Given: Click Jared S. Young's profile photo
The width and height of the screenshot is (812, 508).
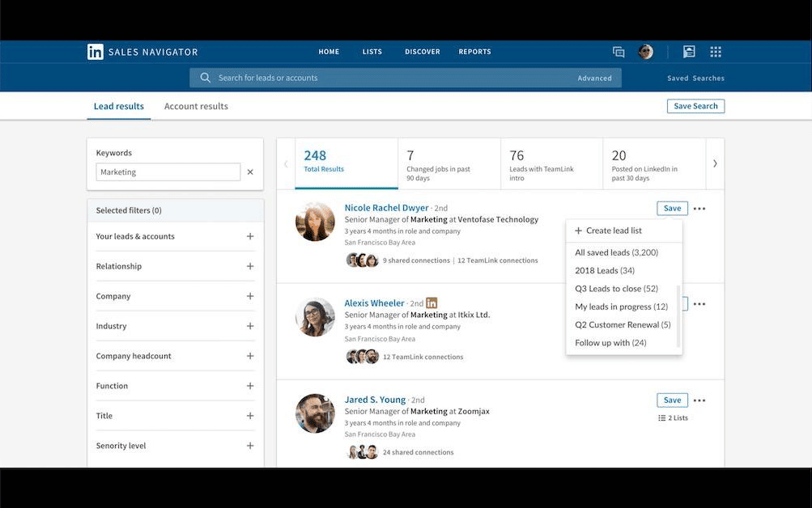Looking at the screenshot, I should [315, 413].
